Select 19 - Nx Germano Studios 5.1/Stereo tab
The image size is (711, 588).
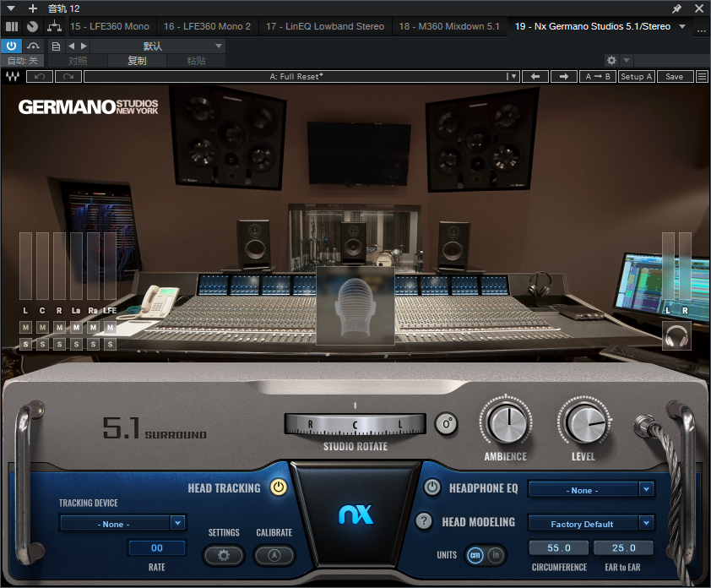pyautogui.click(x=593, y=26)
